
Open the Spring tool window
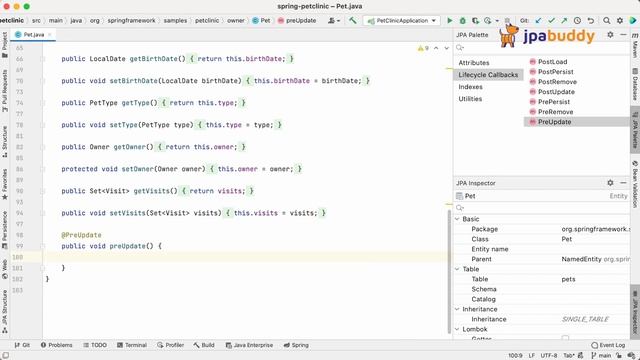pos(296,345)
